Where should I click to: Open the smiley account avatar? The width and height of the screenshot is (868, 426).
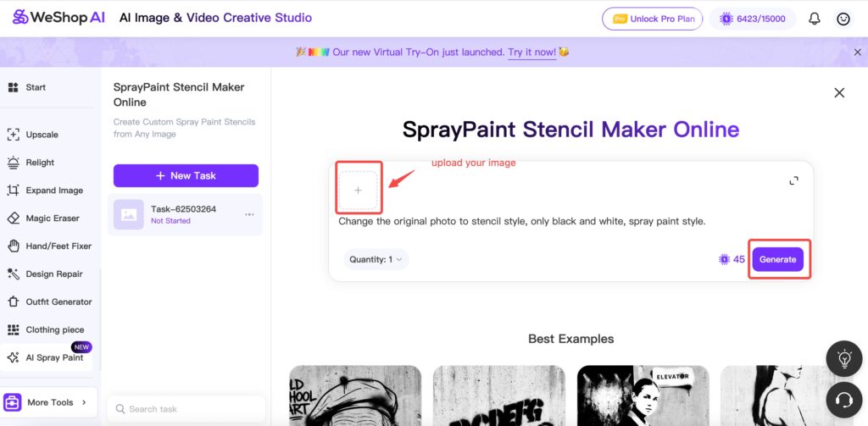843,19
